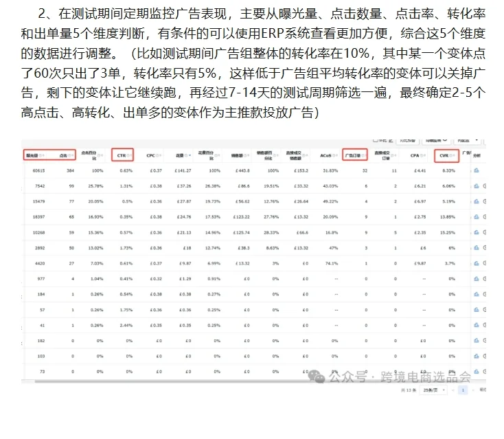Select the CPA value £4.41
Image resolution: width=504 pixels, height=439 pixels.
tap(420, 171)
